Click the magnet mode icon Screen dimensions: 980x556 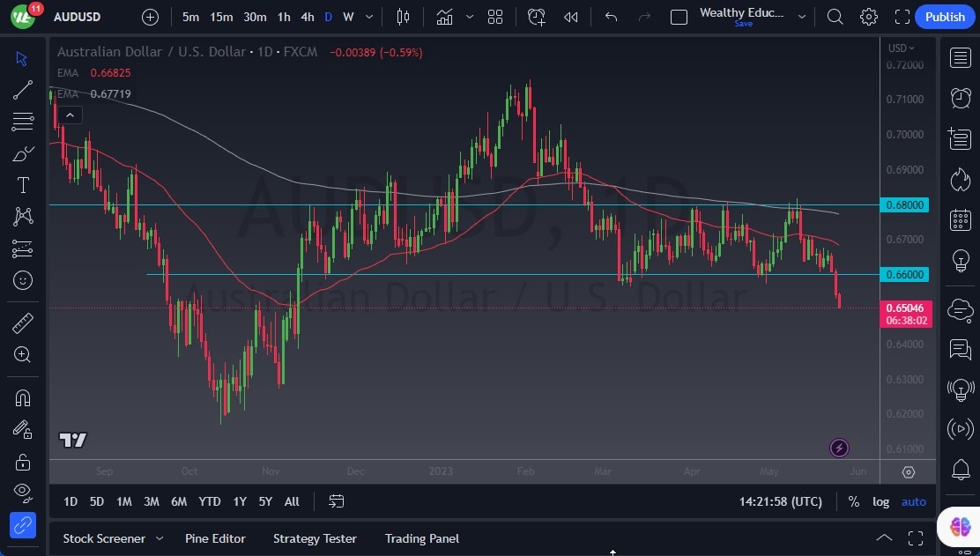23,397
